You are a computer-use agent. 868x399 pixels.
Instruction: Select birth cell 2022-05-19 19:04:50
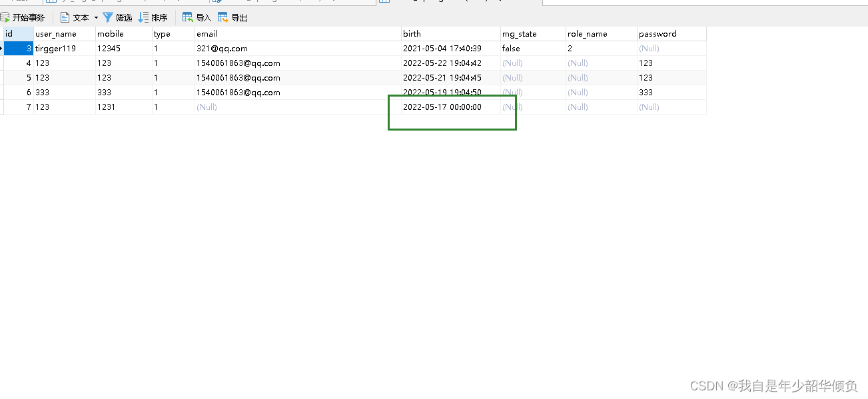(450, 93)
